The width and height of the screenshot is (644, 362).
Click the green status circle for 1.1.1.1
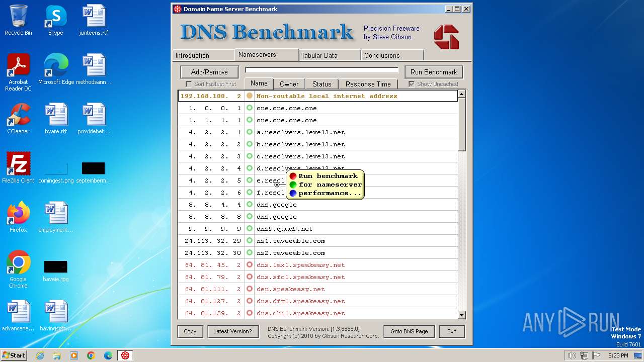[250, 120]
